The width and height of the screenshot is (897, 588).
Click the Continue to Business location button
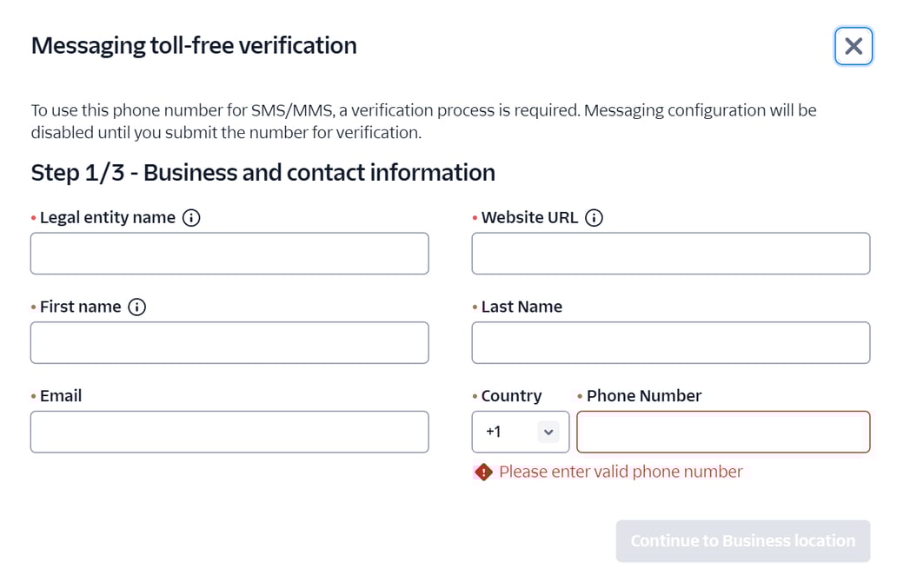click(742, 540)
